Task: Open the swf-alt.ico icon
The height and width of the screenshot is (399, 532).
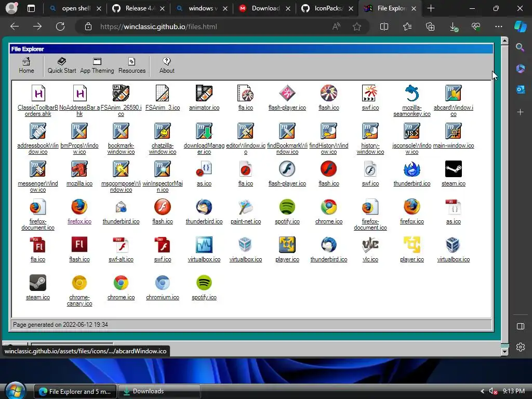Action: point(121,245)
